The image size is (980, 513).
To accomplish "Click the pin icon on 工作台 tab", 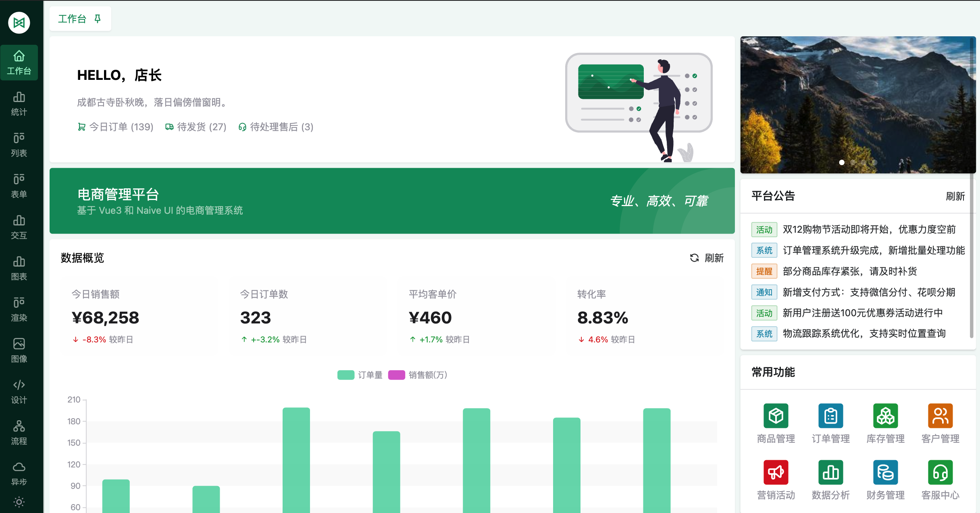I will point(98,19).
